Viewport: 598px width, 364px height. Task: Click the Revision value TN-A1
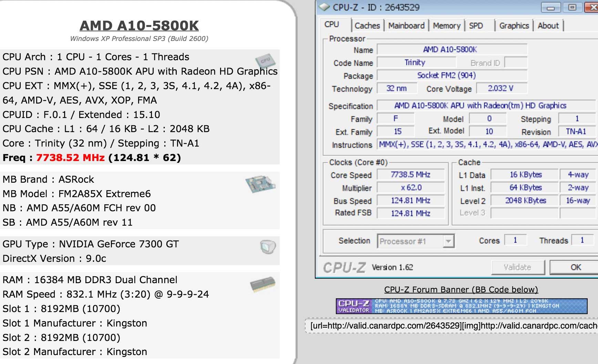point(576,131)
